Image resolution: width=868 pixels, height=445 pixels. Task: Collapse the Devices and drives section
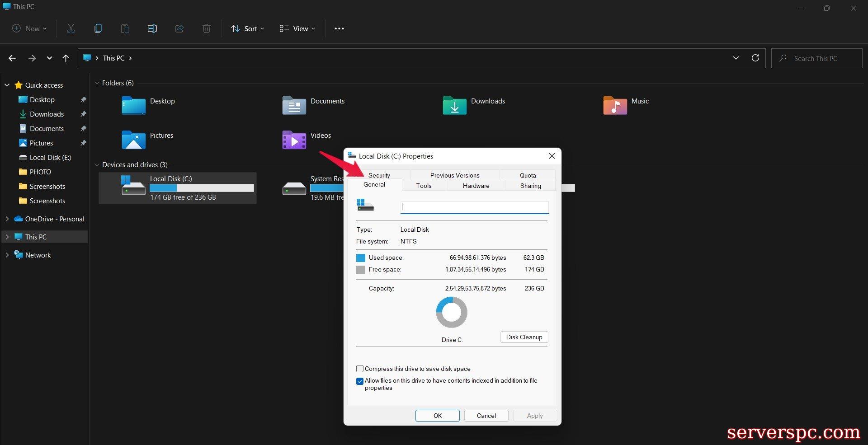[97, 165]
